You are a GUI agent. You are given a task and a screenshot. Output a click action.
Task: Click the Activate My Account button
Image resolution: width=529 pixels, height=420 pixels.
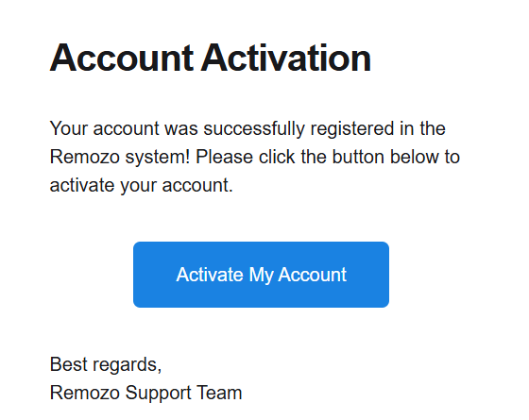[261, 275]
